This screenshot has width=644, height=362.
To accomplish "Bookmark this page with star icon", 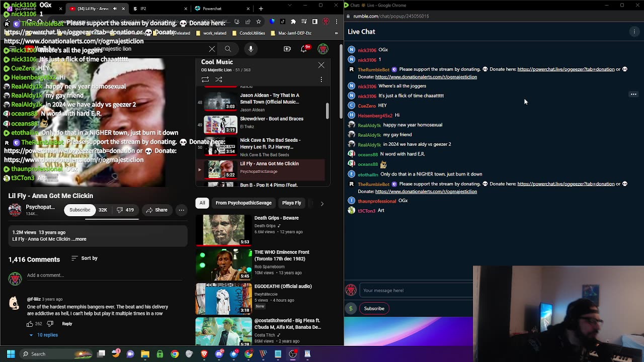I will [x=259, y=22].
